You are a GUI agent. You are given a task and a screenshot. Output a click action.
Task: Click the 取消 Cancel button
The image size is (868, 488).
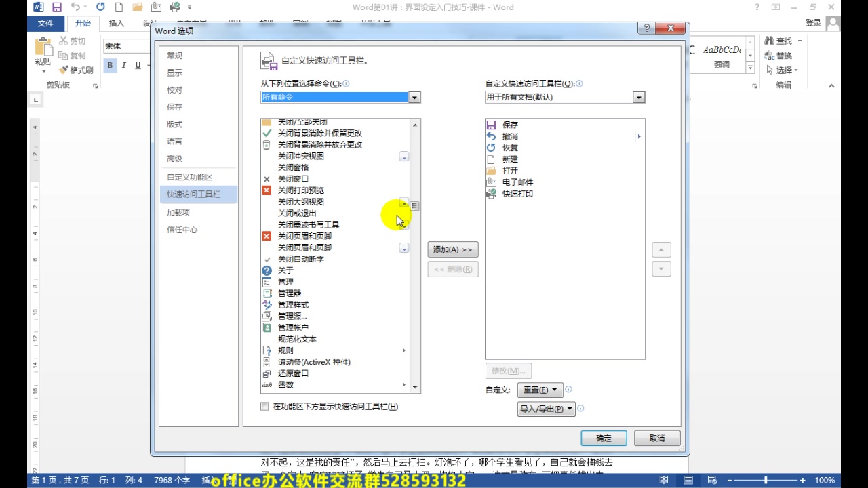pyautogui.click(x=657, y=439)
